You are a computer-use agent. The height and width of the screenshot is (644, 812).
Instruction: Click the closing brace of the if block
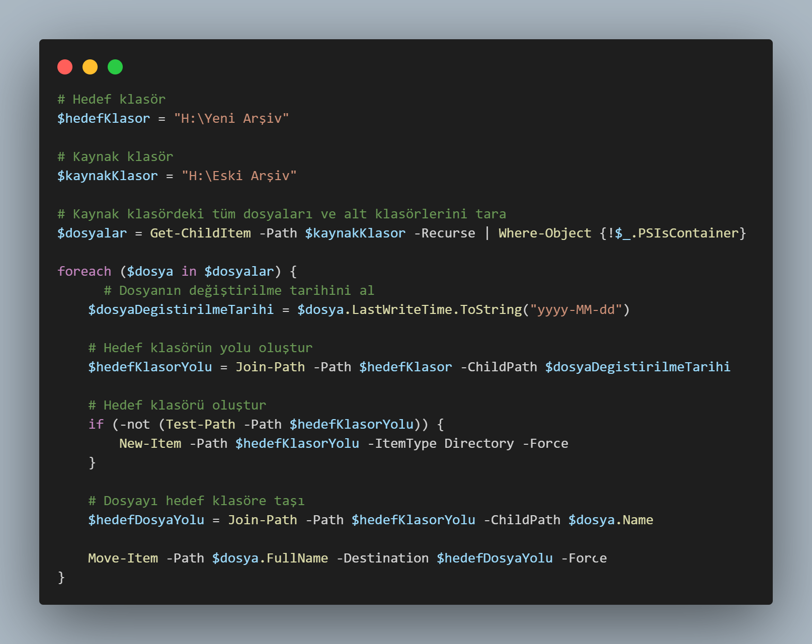92,462
